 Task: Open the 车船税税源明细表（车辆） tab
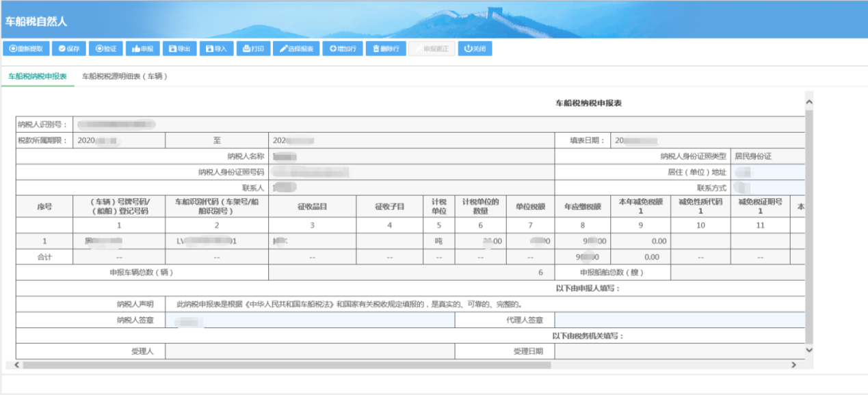tap(124, 77)
